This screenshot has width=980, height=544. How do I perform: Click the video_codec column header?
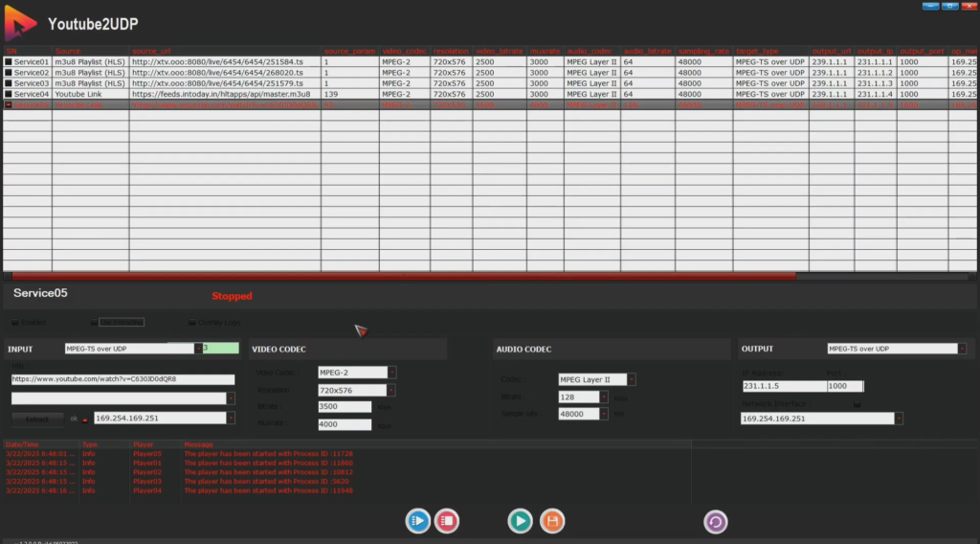pyautogui.click(x=405, y=52)
